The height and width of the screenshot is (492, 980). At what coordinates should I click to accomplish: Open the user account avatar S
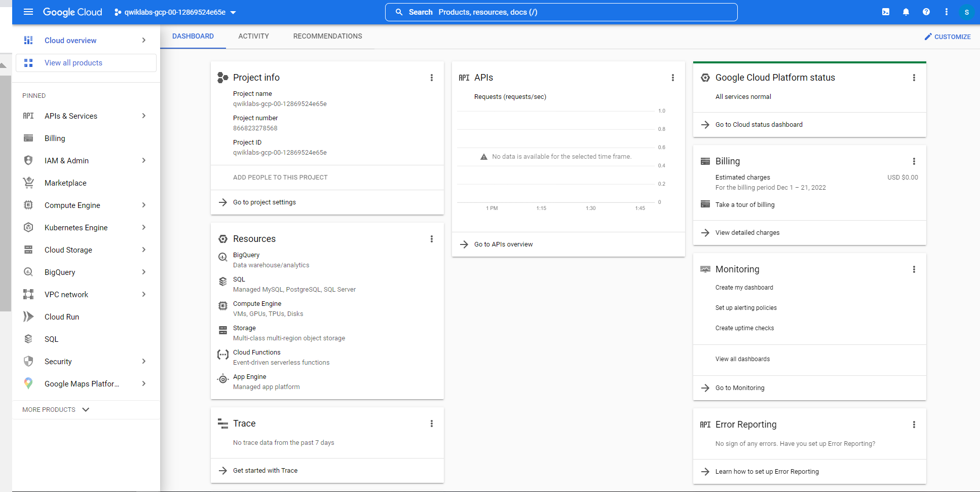[x=967, y=12]
